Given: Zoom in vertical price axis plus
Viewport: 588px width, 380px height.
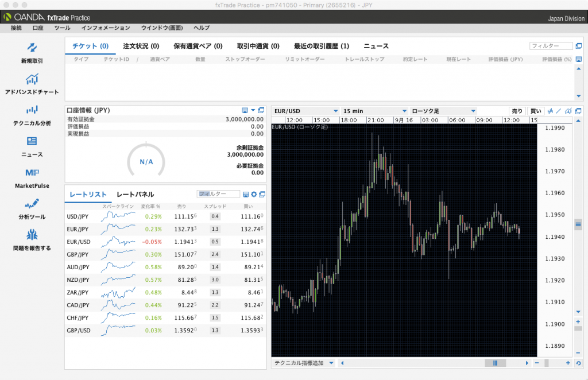Looking at the screenshot, I should (x=578, y=322).
